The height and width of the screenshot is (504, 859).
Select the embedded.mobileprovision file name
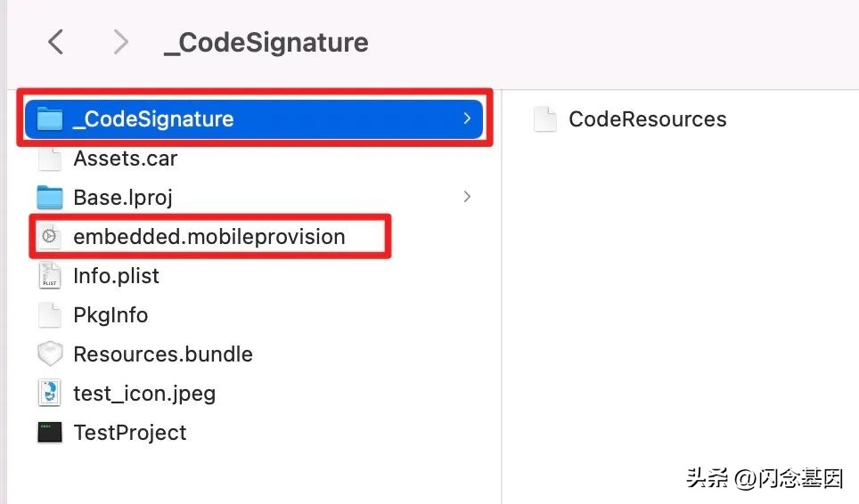point(209,237)
